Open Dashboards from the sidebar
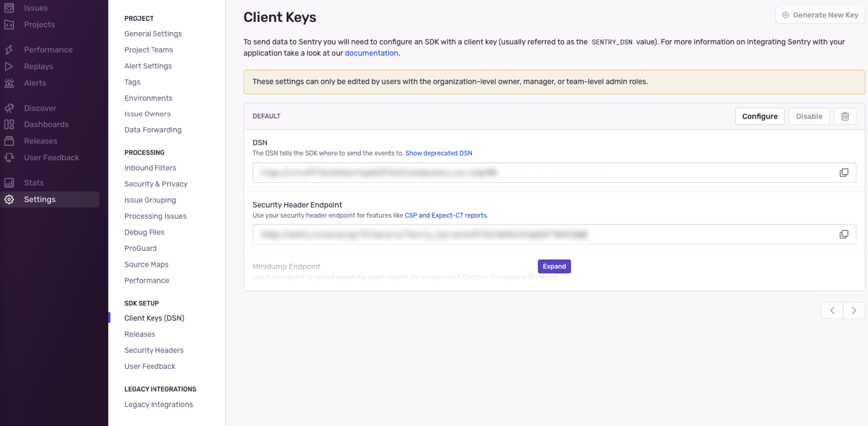The image size is (868, 426). (46, 125)
